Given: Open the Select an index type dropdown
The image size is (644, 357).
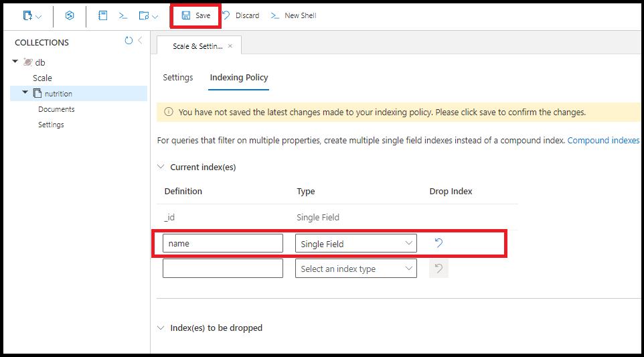Looking at the screenshot, I should coord(355,269).
